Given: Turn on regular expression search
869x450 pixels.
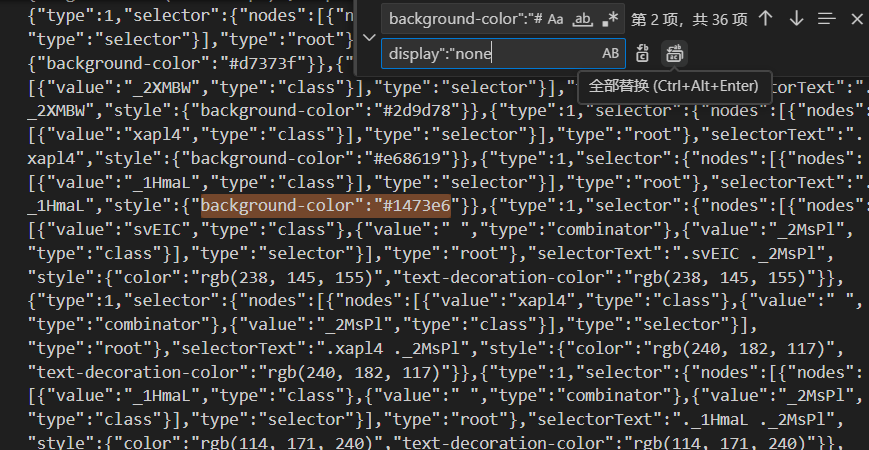Looking at the screenshot, I should pos(609,18).
